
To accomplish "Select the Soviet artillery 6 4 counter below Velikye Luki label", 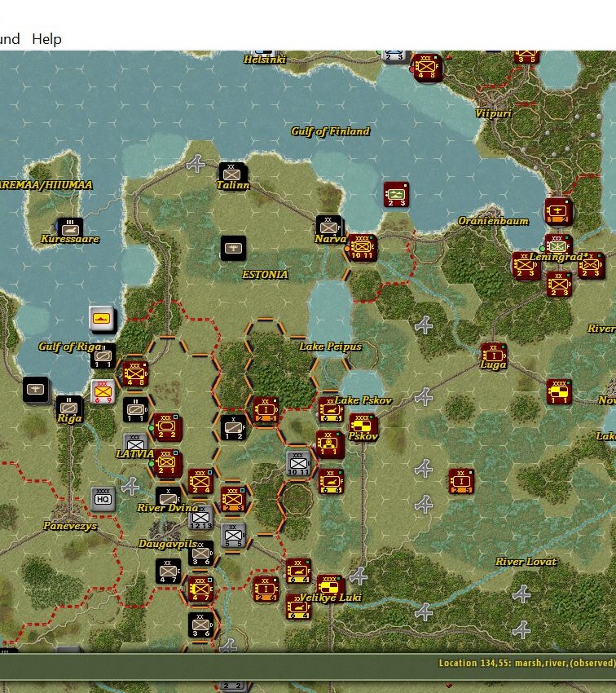I will coord(298,607).
